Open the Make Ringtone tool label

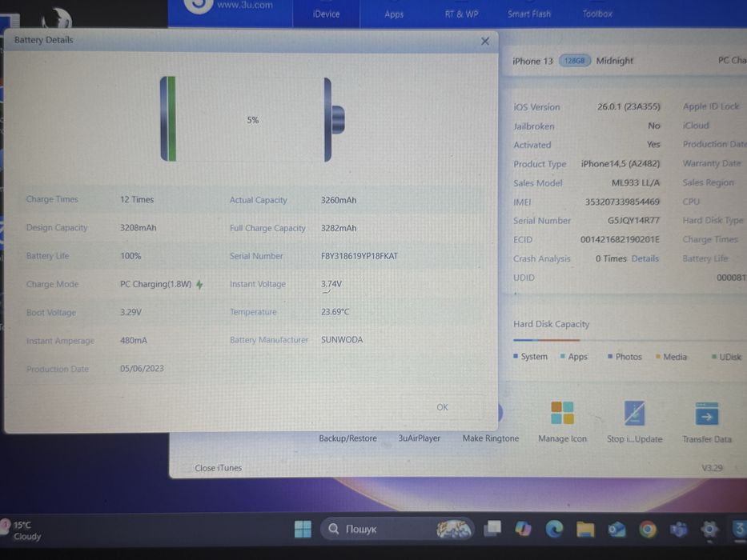click(491, 438)
